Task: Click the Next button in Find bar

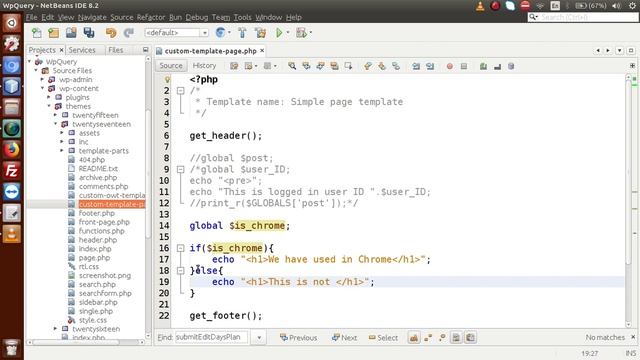Action: [344, 338]
